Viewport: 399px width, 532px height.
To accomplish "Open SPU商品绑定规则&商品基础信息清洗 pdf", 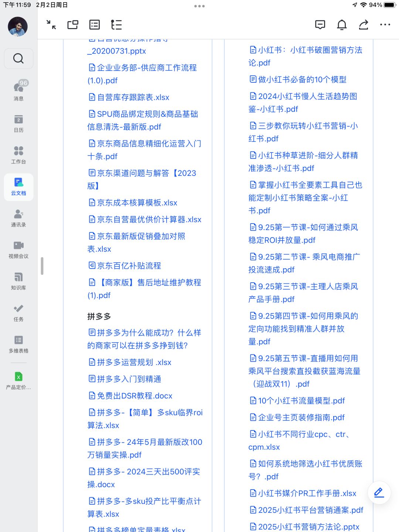I will pyautogui.click(x=143, y=120).
